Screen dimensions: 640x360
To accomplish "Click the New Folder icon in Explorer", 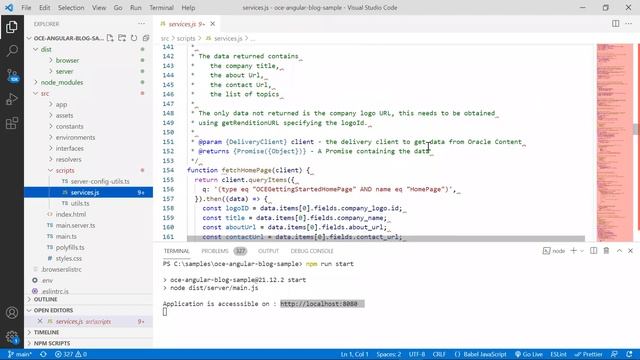I will click(122, 38).
